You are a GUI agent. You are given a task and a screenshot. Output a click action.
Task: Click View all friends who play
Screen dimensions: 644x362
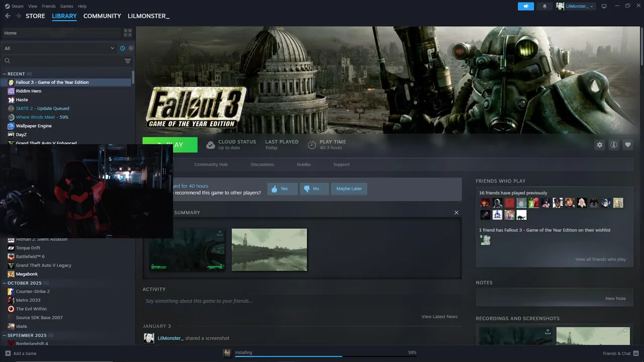[600, 259]
